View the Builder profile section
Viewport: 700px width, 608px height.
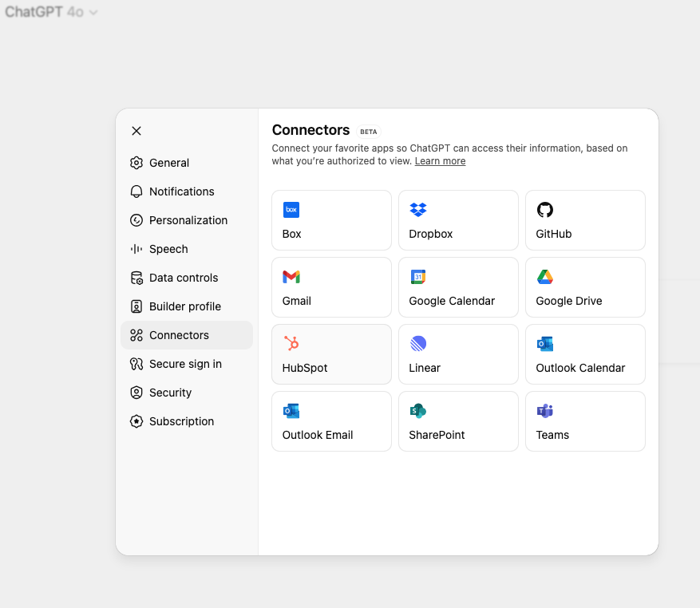click(x=187, y=306)
